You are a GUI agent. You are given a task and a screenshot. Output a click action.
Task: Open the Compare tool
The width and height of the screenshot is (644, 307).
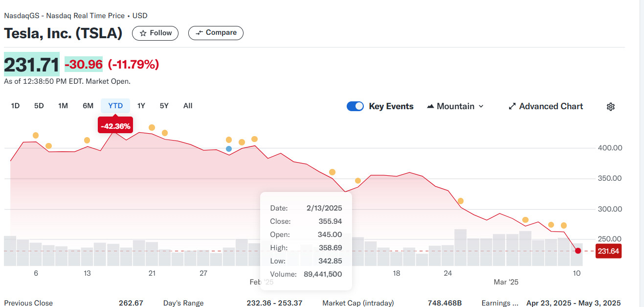[x=216, y=33]
